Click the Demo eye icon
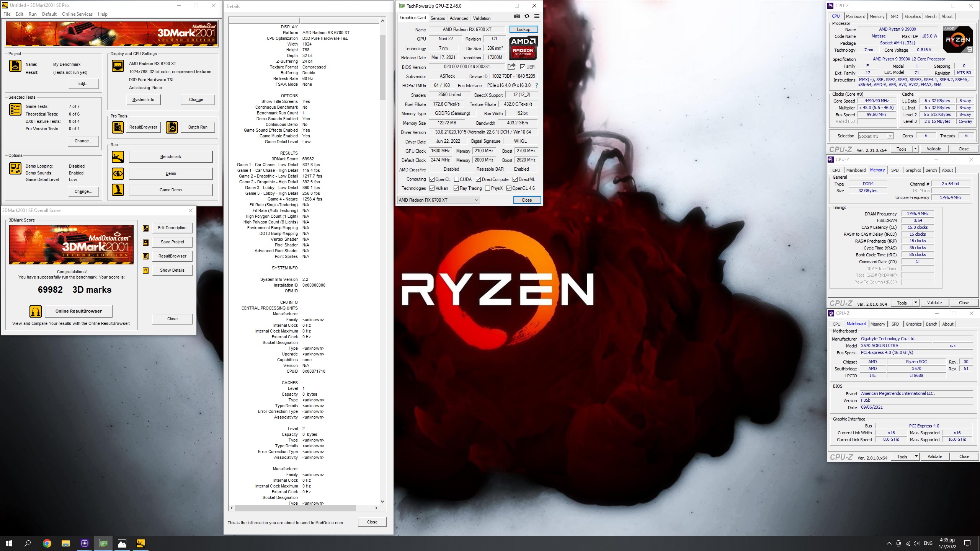980x551 pixels. (x=118, y=174)
